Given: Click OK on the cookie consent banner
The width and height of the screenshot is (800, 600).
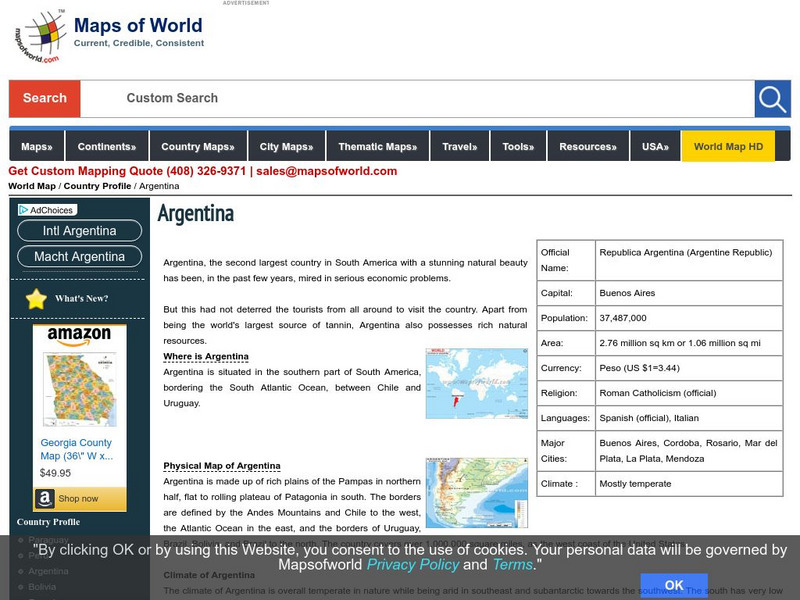Looking at the screenshot, I should click(x=673, y=585).
